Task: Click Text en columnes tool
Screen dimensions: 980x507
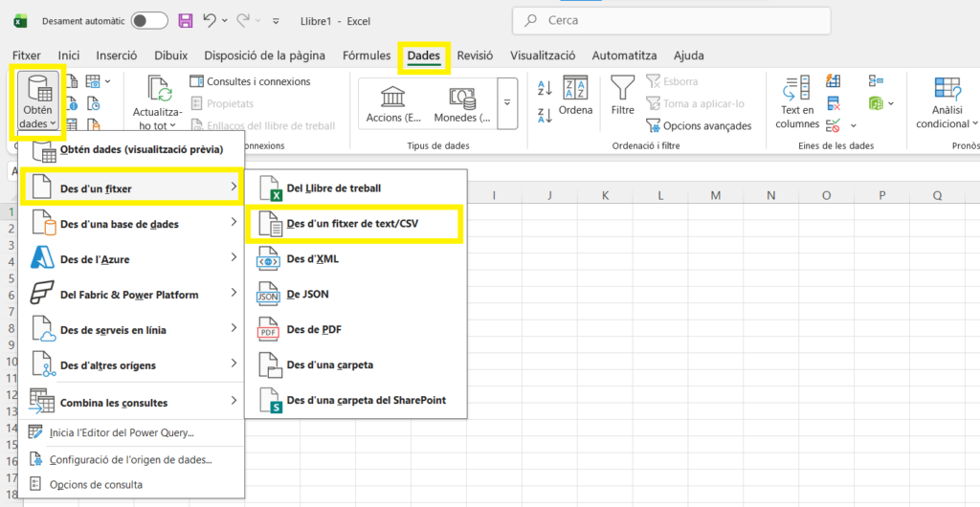Action: [797, 103]
